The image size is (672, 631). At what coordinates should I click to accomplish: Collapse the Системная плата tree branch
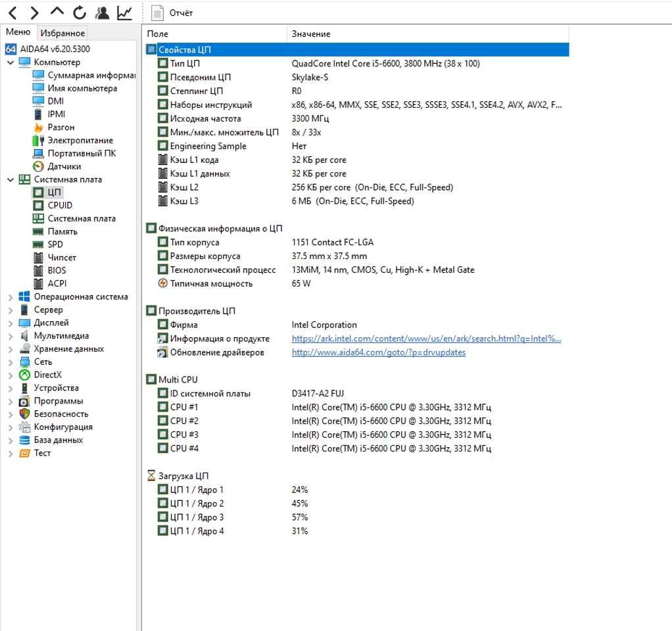(11, 180)
